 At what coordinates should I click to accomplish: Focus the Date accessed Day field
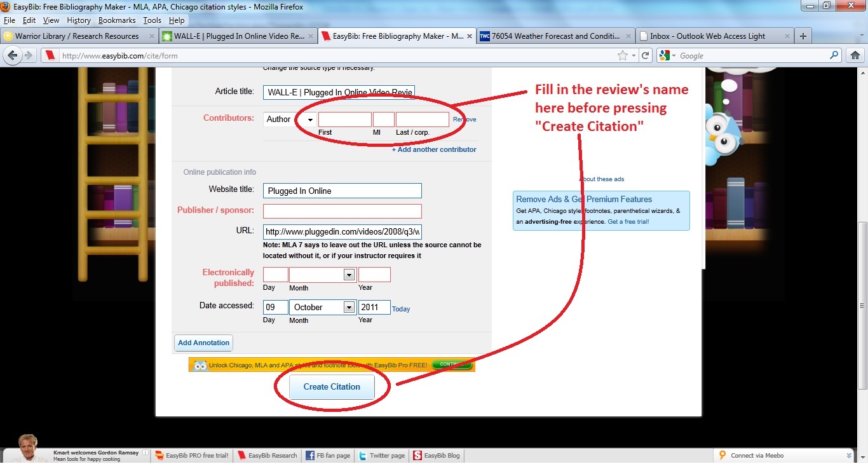click(x=276, y=307)
